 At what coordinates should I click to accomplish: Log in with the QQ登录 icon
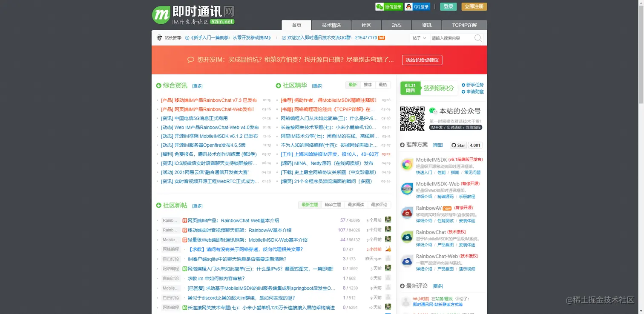pyautogui.click(x=417, y=7)
